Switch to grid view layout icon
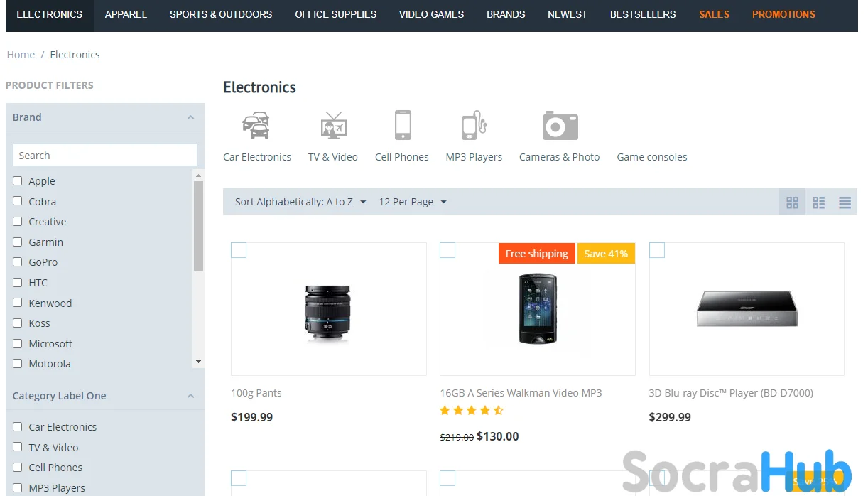Screen dimensions: 868x496 point(793,203)
